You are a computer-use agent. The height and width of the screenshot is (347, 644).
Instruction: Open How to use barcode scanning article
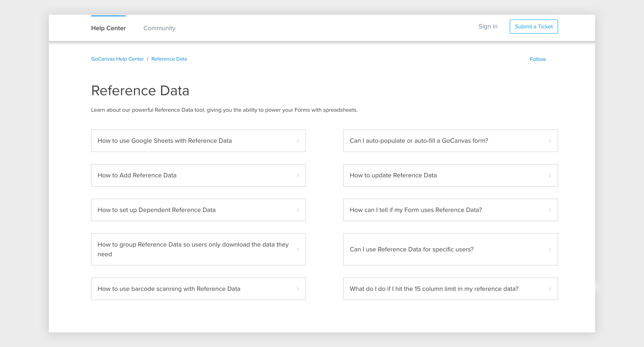click(198, 289)
